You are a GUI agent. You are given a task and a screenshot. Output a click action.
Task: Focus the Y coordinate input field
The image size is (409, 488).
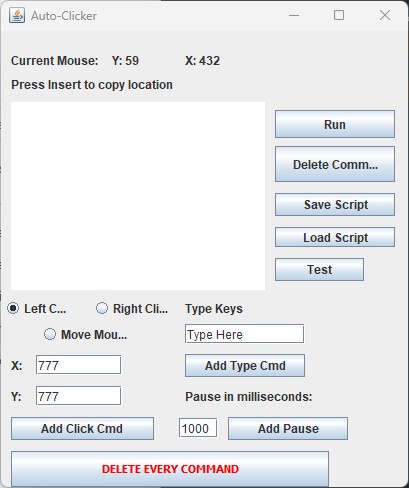tap(78, 396)
